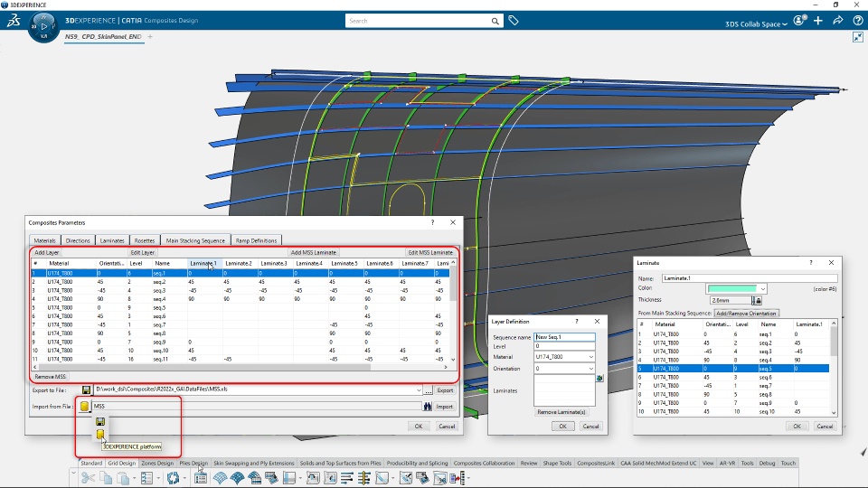Click the Paste icon in the toolbar
The width and height of the screenshot is (868, 488).
[x=122, y=478]
